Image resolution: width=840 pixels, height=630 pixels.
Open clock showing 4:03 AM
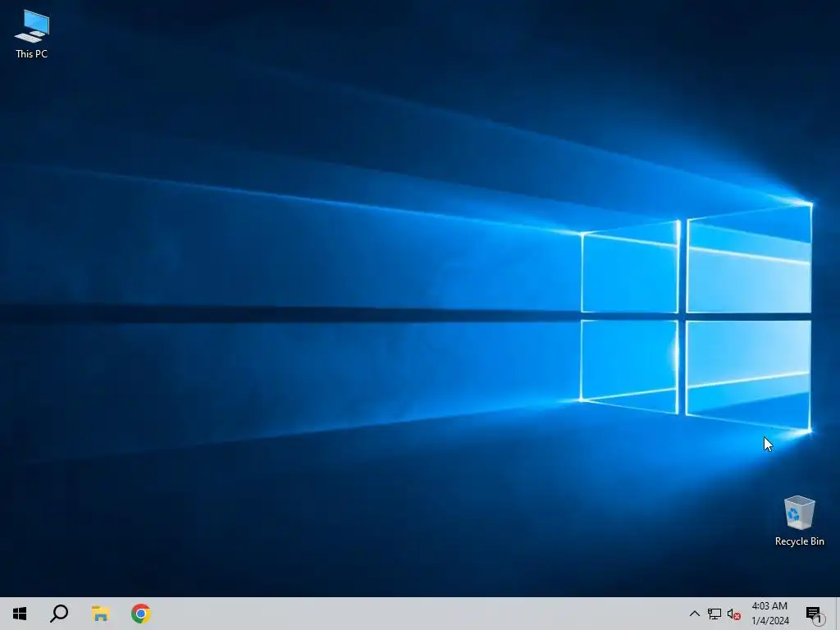tap(769, 614)
